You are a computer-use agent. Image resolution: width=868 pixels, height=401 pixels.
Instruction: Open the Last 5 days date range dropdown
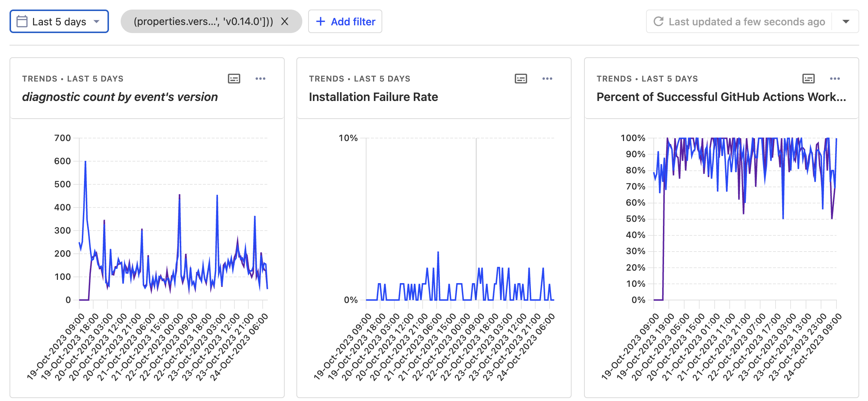[x=59, y=21]
